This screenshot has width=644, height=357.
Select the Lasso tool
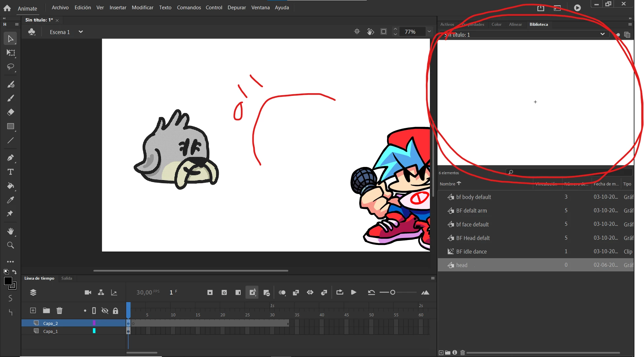pos(11,67)
